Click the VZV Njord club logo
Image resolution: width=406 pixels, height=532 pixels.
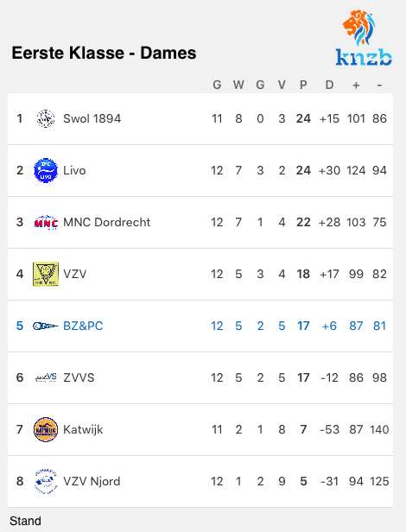(x=46, y=481)
